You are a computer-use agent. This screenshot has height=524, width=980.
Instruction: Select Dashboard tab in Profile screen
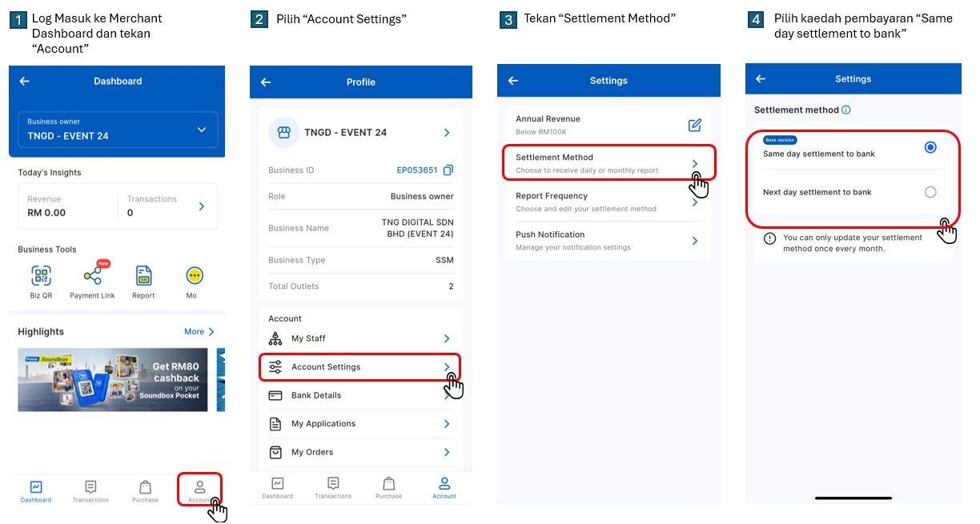[277, 488]
